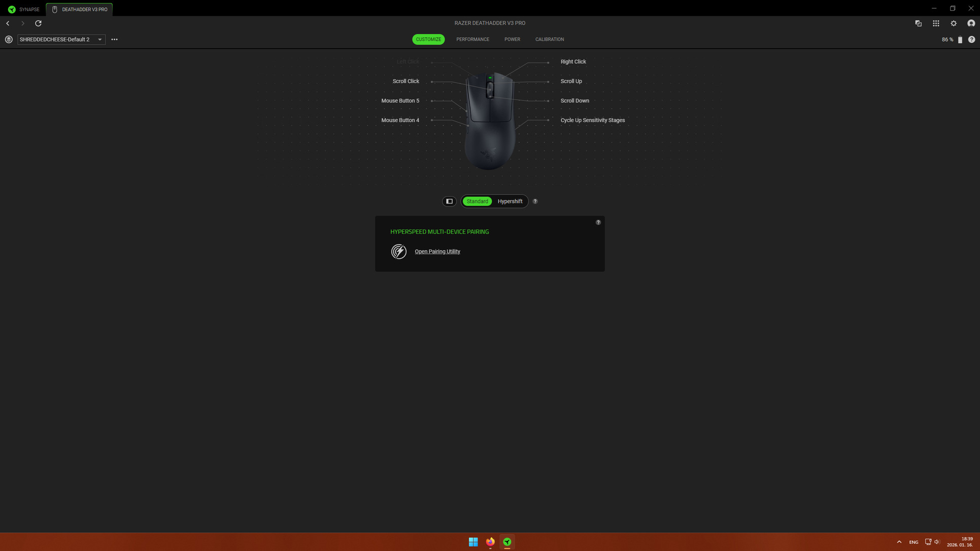Open the Calibration tab
The width and height of the screenshot is (980, 551).
pyautogui.click(x=549, y=40)
